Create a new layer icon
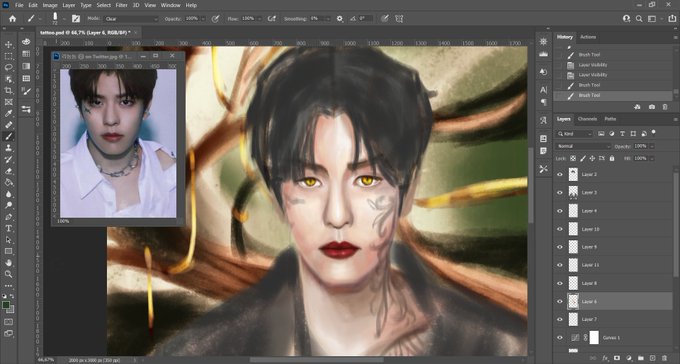 (652, 358)
